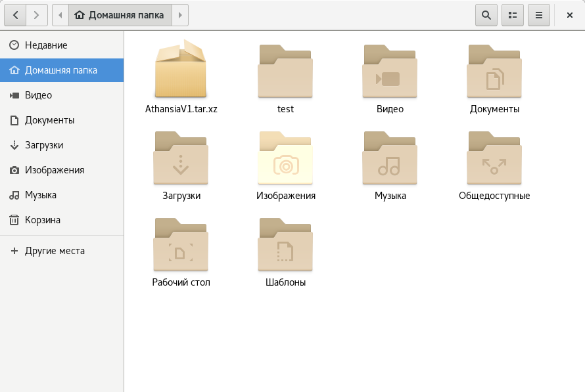
Task: Select the Изображения folder icon in grid
Action: [x=285, y=158]
